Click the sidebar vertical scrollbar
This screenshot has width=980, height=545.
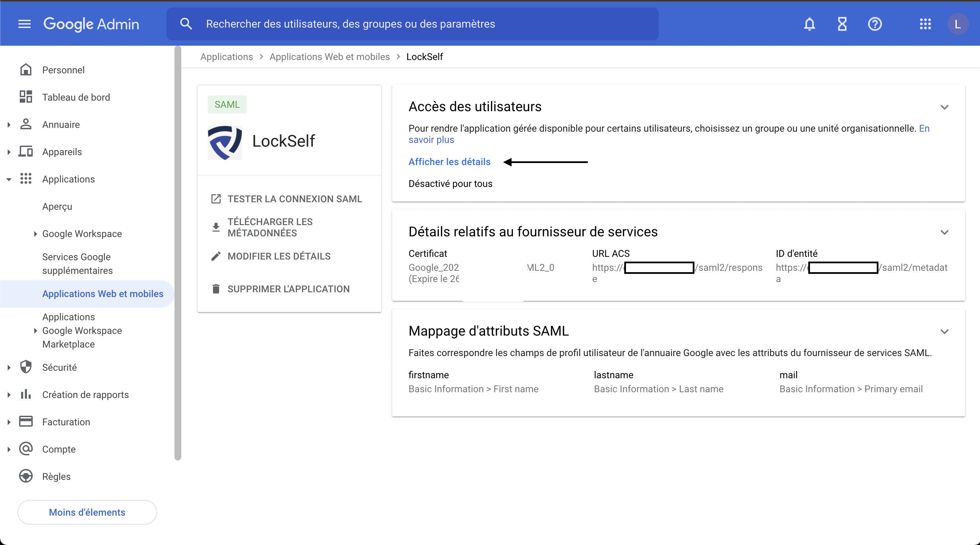[x=178, y=253]
